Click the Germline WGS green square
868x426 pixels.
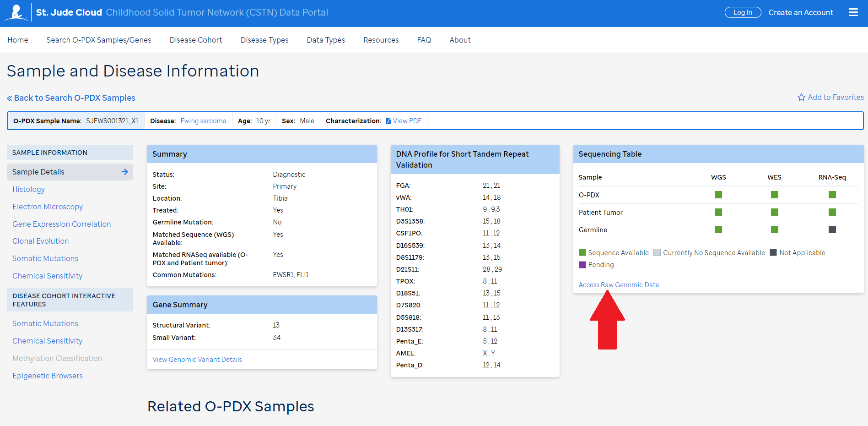click(718, 229)
